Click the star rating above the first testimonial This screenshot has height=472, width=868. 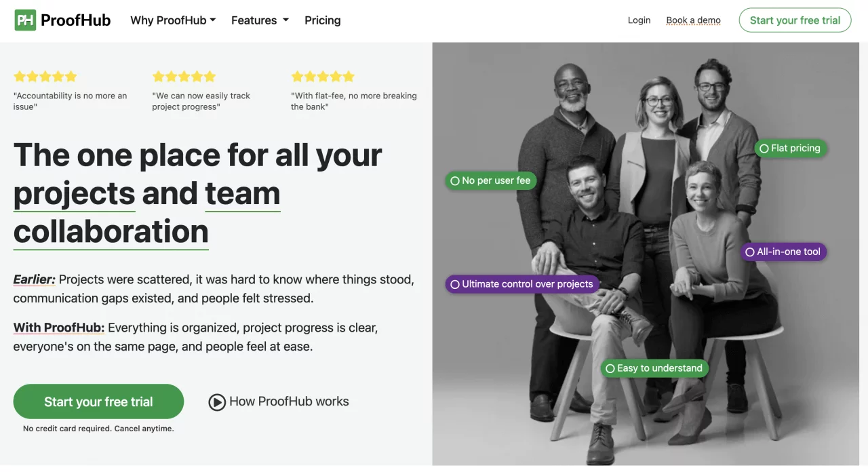45,77
